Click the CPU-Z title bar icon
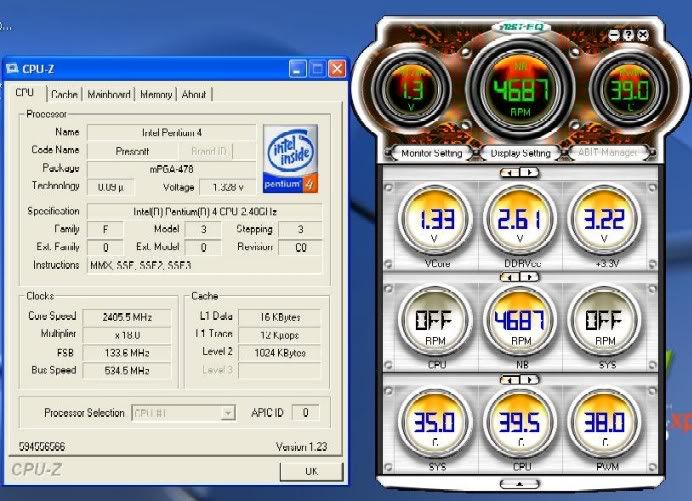The image size is (692, 501). coord(12,69)
